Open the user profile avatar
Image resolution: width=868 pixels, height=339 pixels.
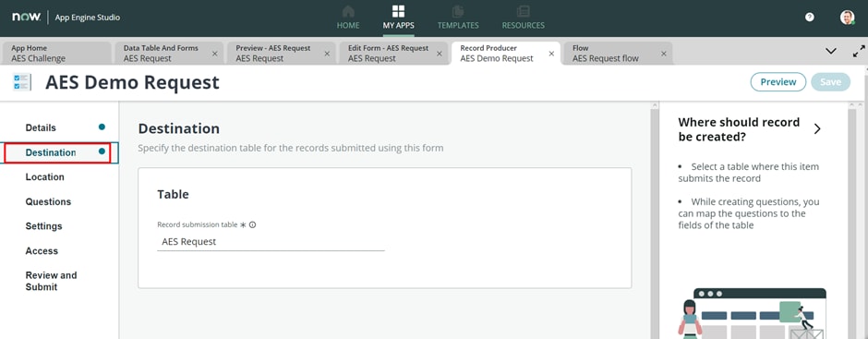tap(847, 18)
